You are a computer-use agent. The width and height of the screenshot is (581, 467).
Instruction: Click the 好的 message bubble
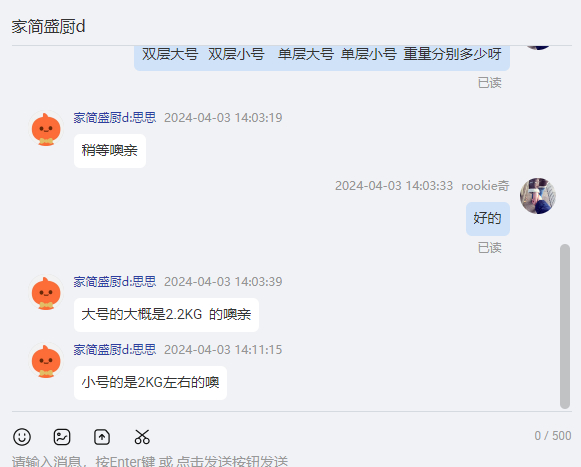coord(488,219)
